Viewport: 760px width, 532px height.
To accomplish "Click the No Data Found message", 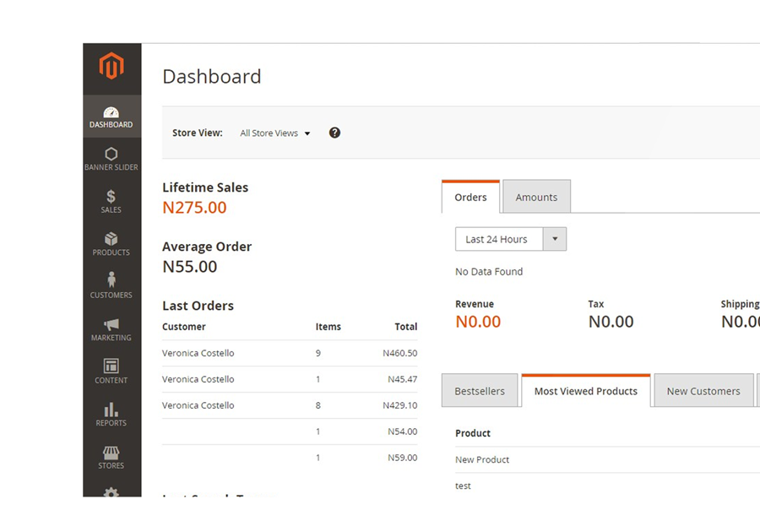I will [x=489, y=272].
